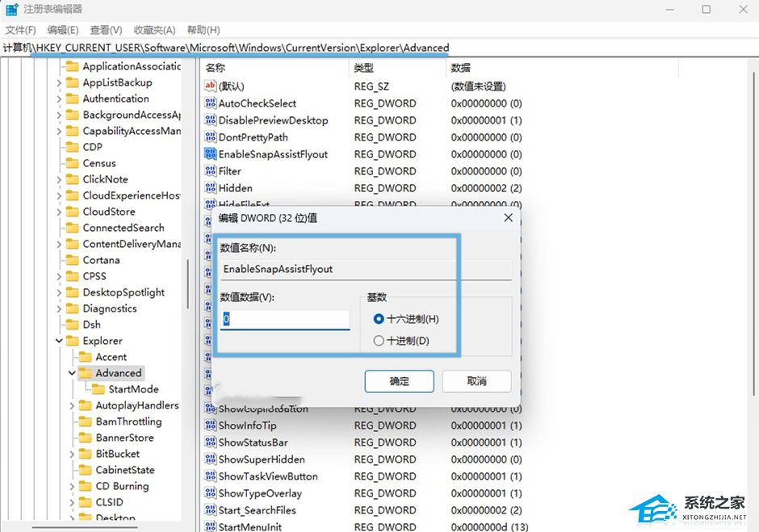Select the BamThrottling tree item
The height and width of the screenshot is (532, 759).
coord(128,421)
